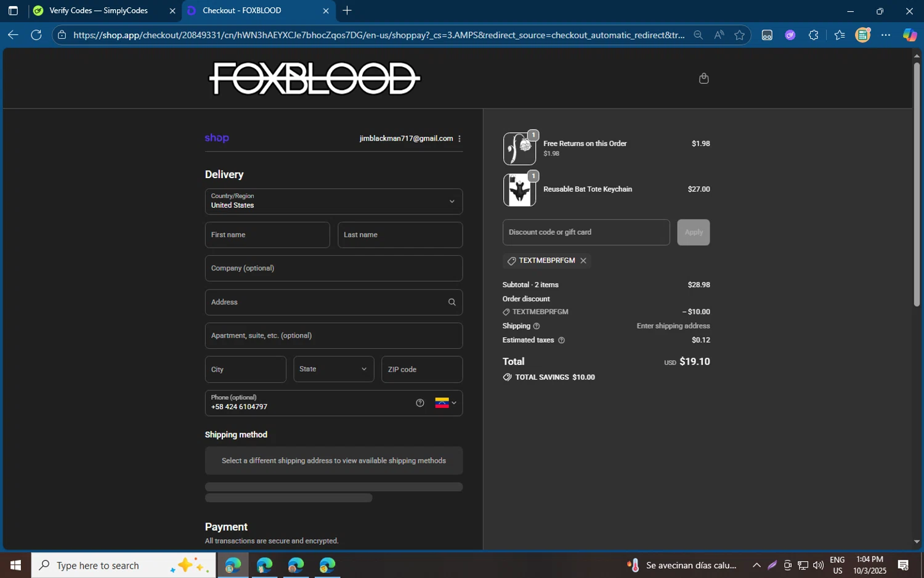The image size is (924, 578).
Task: Open account options menu beside email
Action: pyautogui.click(x=460, y=139)
